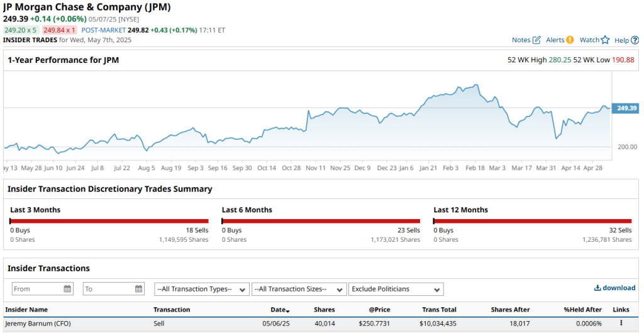The width and height of the screenshot is (644, 333).
Task: Open the All Transaction Types dropdown
Action: point(202,289)
